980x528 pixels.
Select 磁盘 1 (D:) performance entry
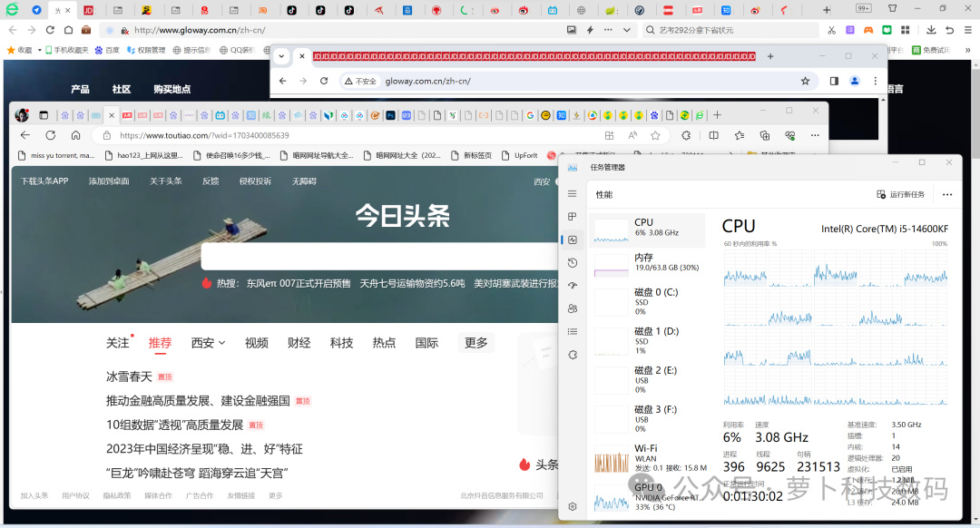[647, 341]
